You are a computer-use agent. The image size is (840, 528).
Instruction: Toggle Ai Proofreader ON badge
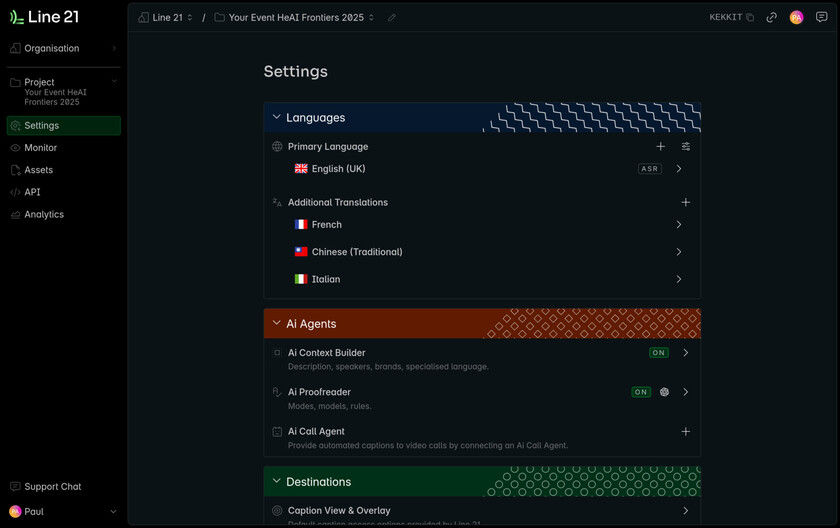[641, 392]
